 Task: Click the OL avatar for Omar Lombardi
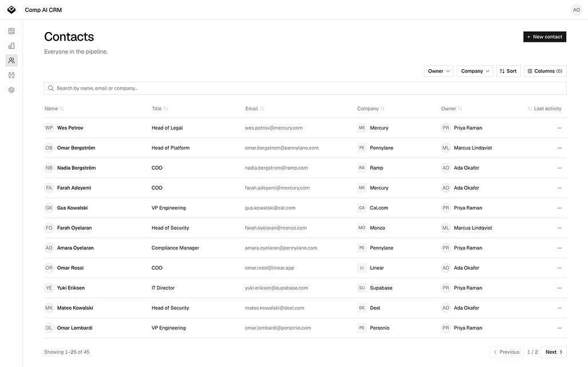[x=49, y=328]
